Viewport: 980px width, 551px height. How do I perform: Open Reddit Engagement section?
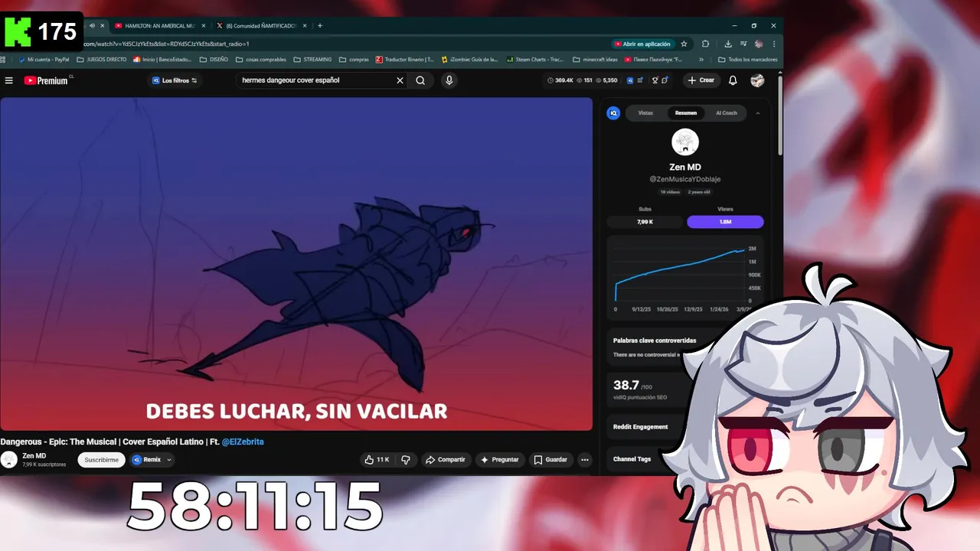coord(641,427)
